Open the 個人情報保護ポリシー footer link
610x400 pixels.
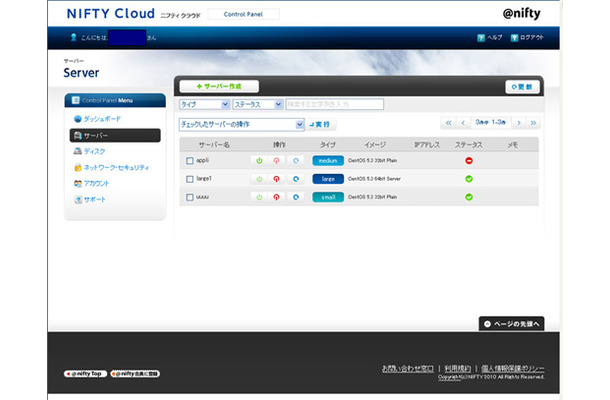(513, 368)
